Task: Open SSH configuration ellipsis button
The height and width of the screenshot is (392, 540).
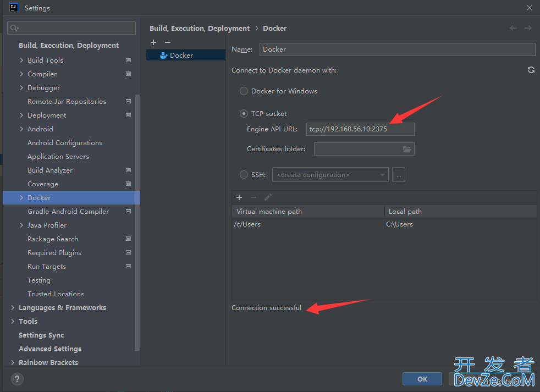Action: pos(399,175)
